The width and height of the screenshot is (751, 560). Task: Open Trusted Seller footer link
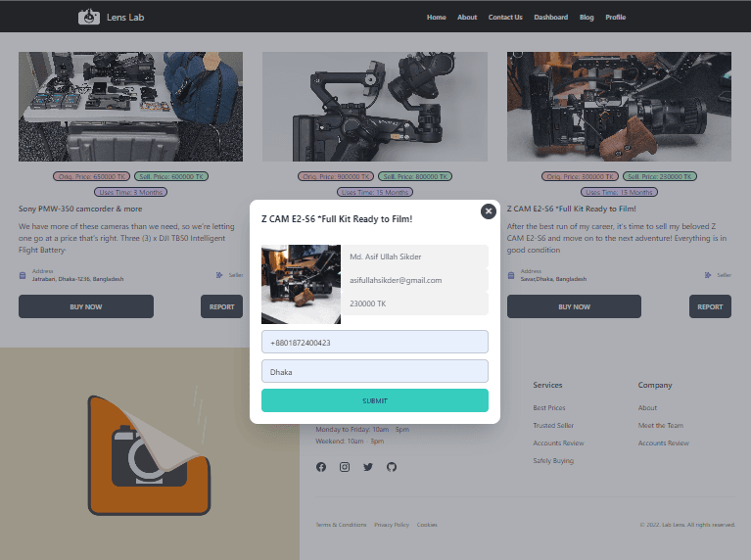[553, 426]
